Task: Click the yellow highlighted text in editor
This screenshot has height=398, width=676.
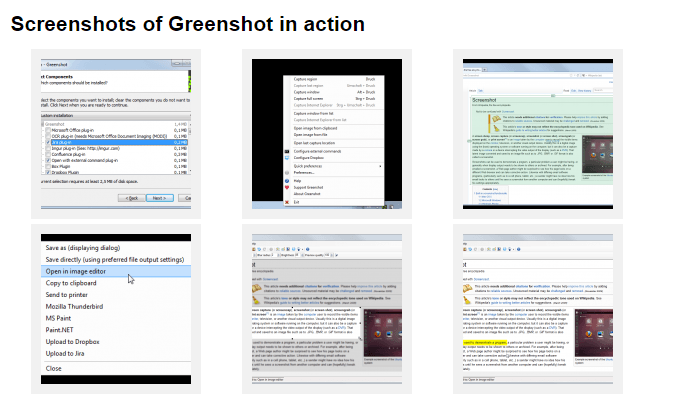Action: pos(485,343)
